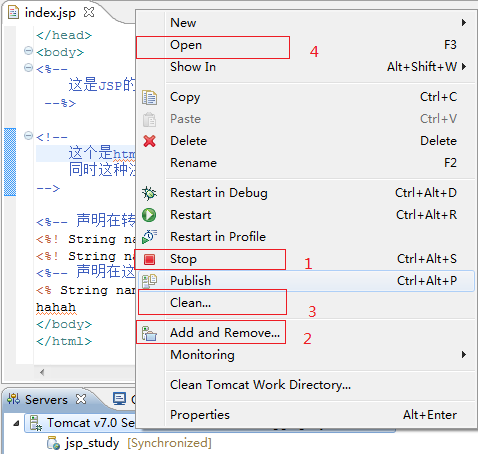Select Restart in Profile
The image size is (478, 455).
pyautogui.click(x=306, y=237)
